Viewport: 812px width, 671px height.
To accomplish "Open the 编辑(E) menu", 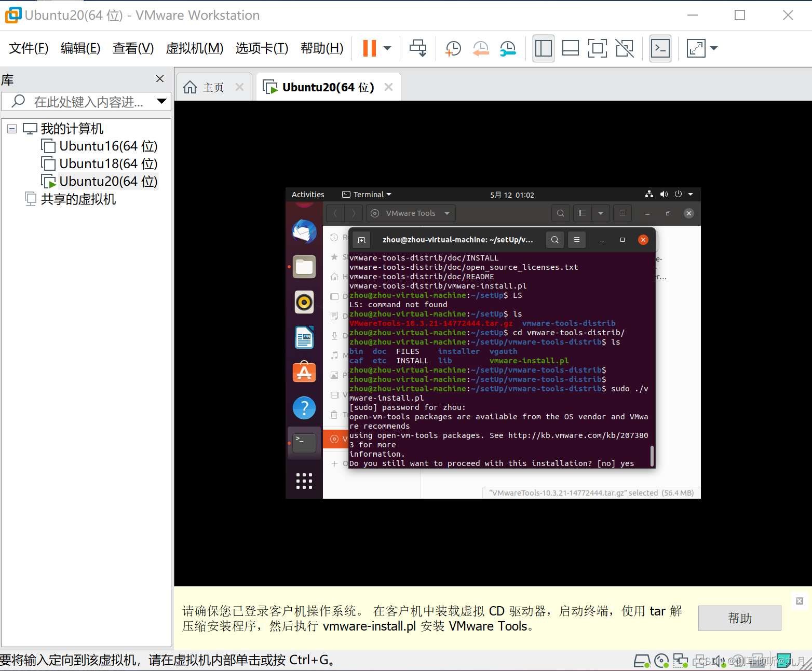I will pyautogui.click(x=80, y=48).
